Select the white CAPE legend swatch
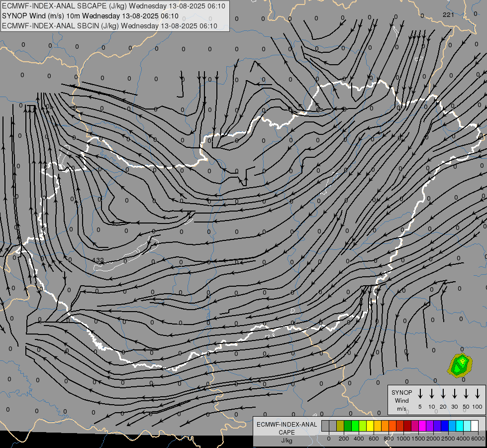The height and width of the screenshot is (448, 487). coord(475,426)
